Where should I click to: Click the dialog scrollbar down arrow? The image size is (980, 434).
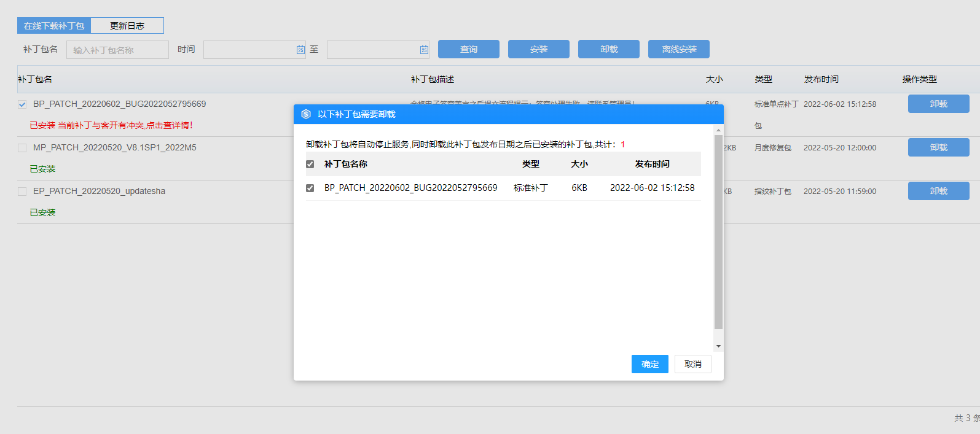coord(718,346)
